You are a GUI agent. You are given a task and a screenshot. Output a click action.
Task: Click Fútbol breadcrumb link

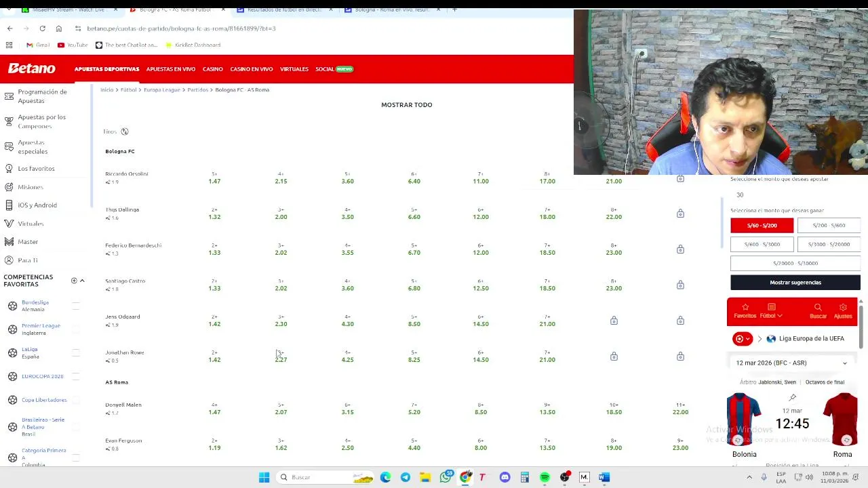(x=128, y=89)
